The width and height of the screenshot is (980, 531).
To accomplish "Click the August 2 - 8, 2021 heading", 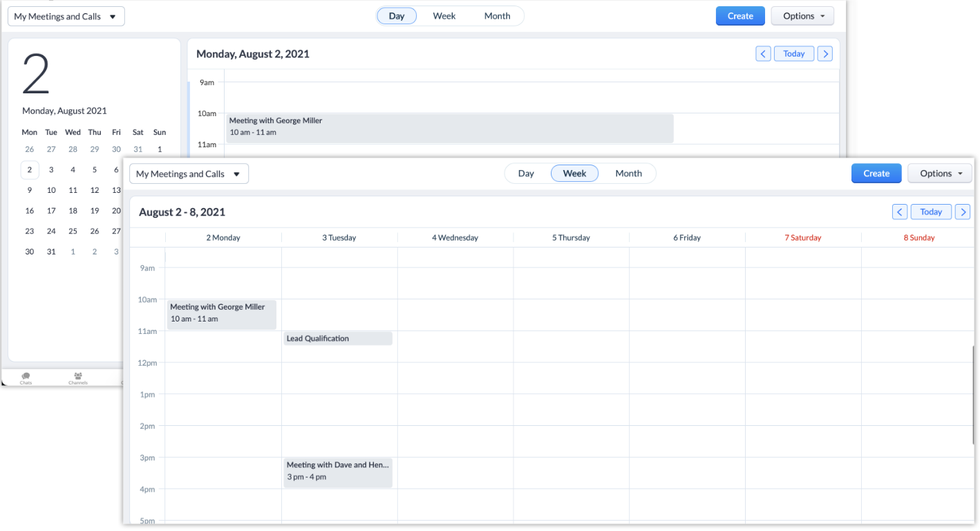I will coord(182,212).
